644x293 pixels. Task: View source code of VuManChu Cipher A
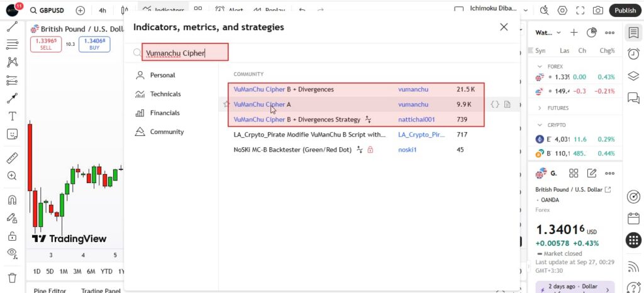click(x=495, y=105)
